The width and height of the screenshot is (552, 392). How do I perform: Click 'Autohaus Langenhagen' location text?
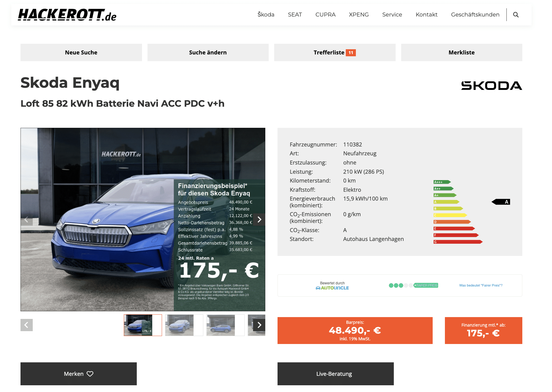coord(373,239)
